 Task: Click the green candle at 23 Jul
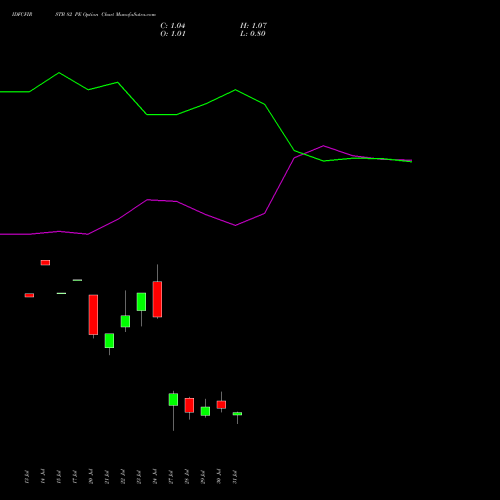point(141,302)
